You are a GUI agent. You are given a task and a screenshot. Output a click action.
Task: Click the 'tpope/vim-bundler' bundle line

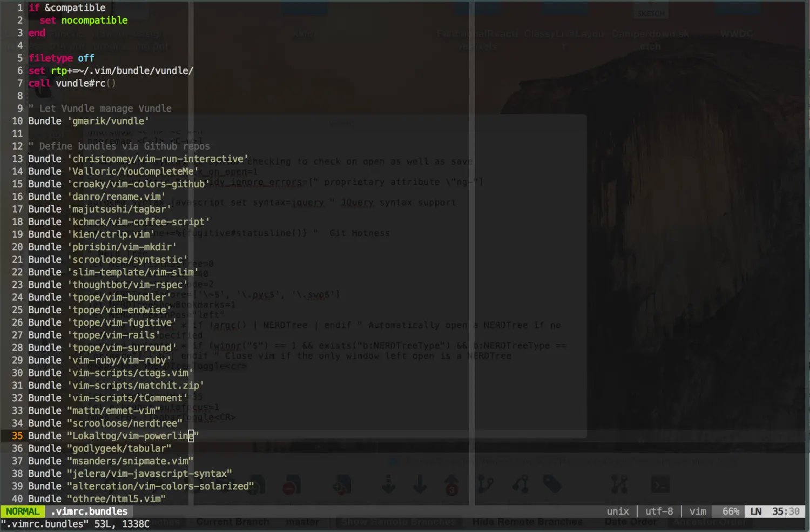coord(99,298)
